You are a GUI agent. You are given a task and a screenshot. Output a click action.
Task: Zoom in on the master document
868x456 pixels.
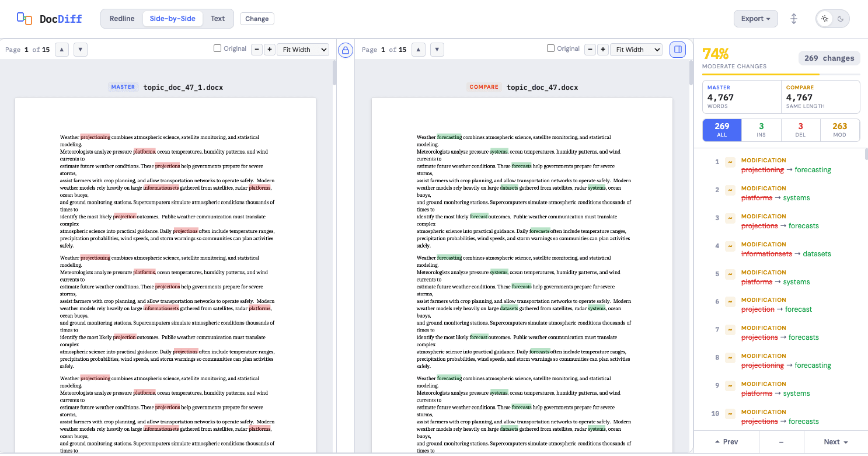270,50
